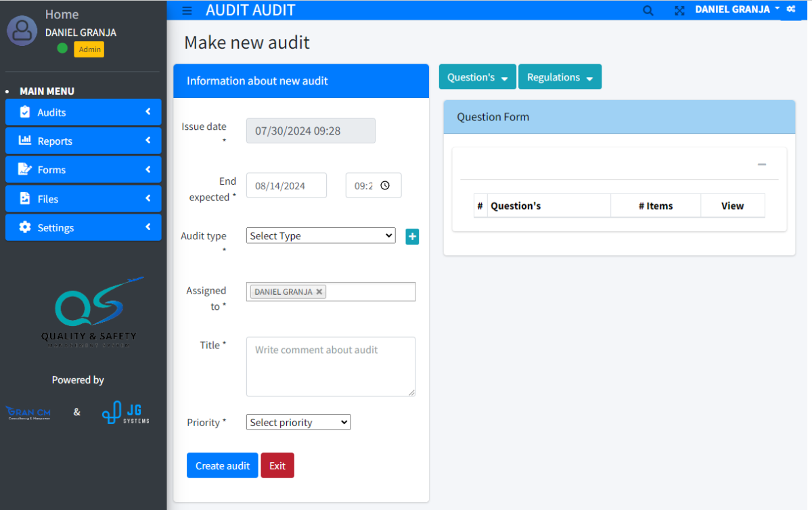Open the cogs icon in the top bar
The image size is (812, 510).
(791, 9)
